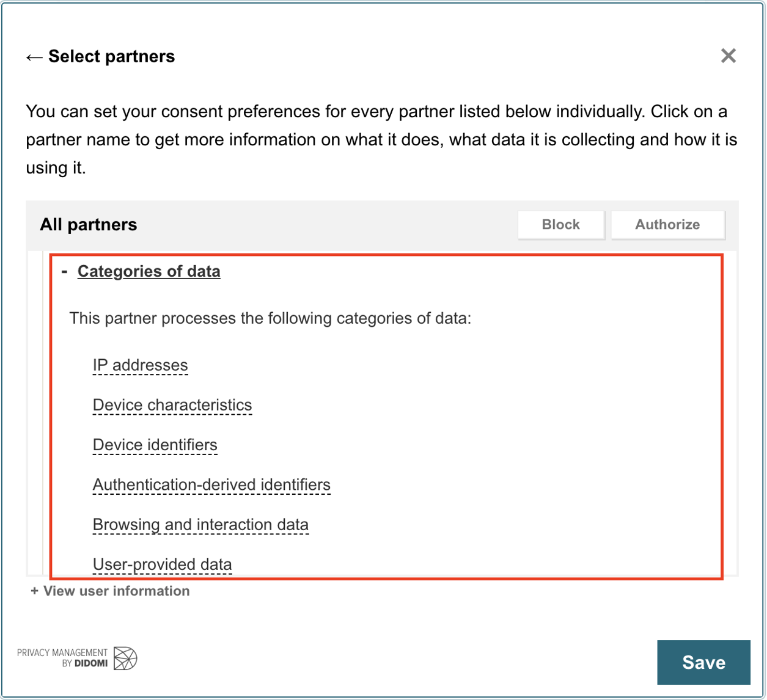Go back using the left arrow icon
Viewport: 767px width, 700px height.
[x=34, y=57]
